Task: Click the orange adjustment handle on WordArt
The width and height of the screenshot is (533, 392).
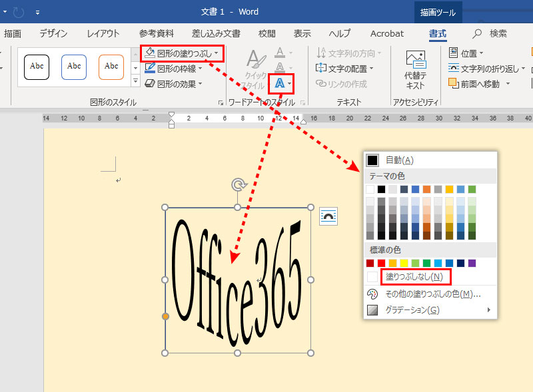Action: (x=165, y=316)
